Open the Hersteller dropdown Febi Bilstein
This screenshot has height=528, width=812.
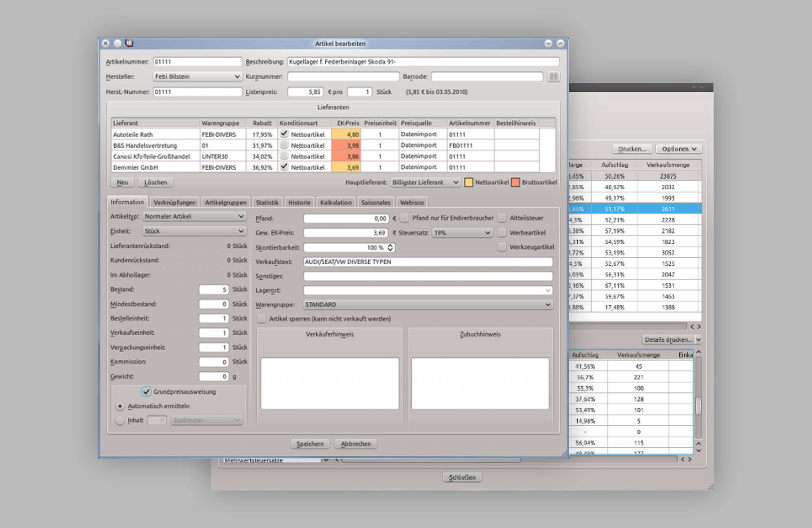197,76
